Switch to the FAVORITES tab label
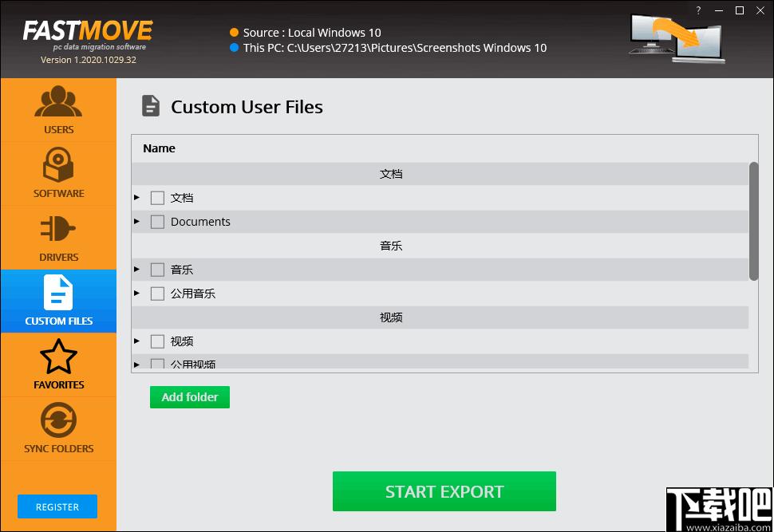Viewport: 774px width, 532px height. (59, 384)
